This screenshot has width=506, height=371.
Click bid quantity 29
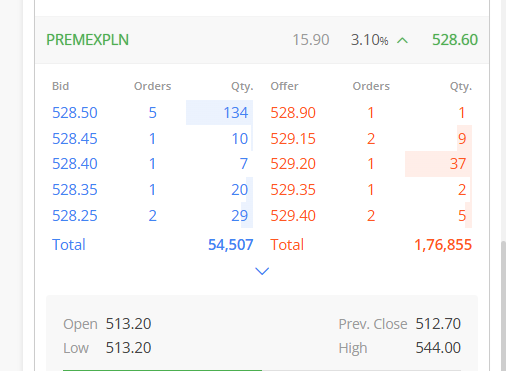click(240, 216)
